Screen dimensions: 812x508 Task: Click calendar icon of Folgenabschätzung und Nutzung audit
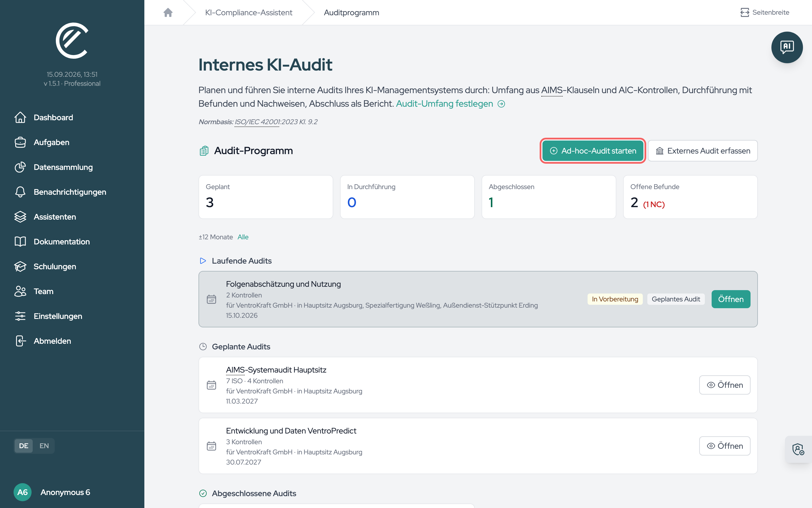[x=211, y=299]
